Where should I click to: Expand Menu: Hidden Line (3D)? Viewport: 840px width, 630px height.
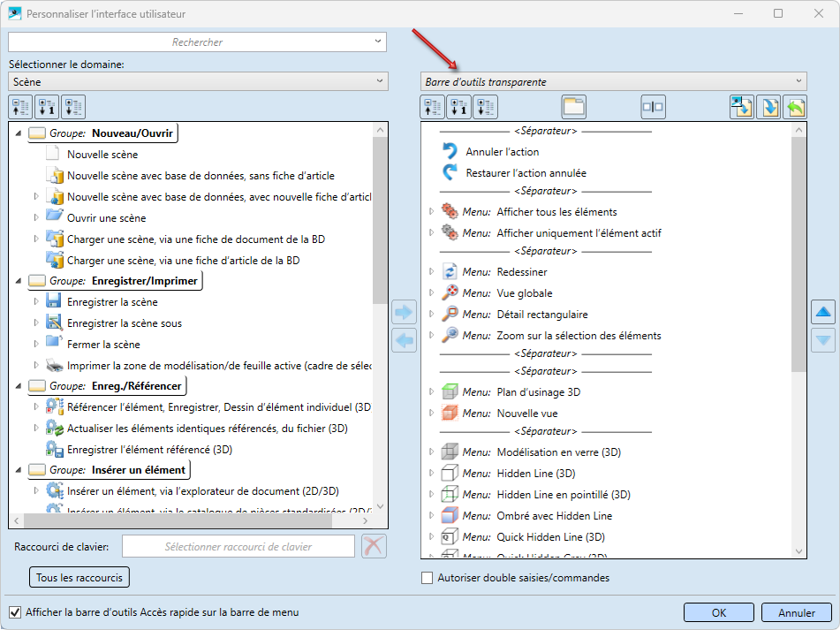(x=432, y=473)
